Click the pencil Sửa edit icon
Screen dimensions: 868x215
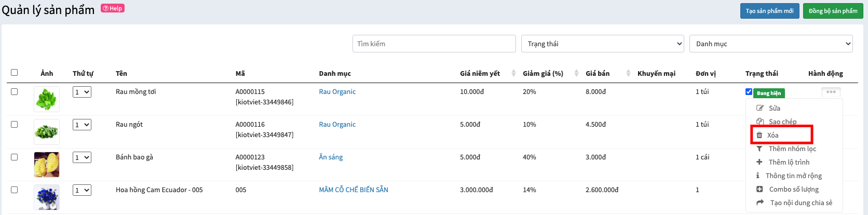click(760, 108)
